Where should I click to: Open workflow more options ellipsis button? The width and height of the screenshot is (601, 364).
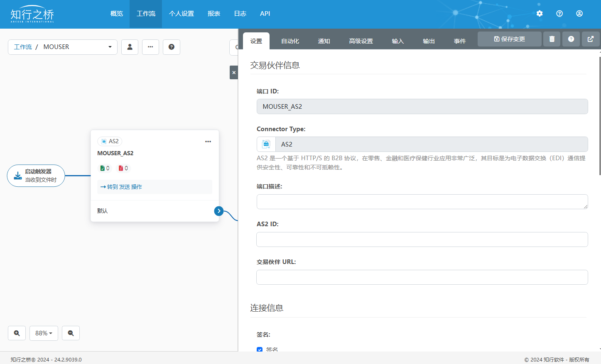click(150, 47)
